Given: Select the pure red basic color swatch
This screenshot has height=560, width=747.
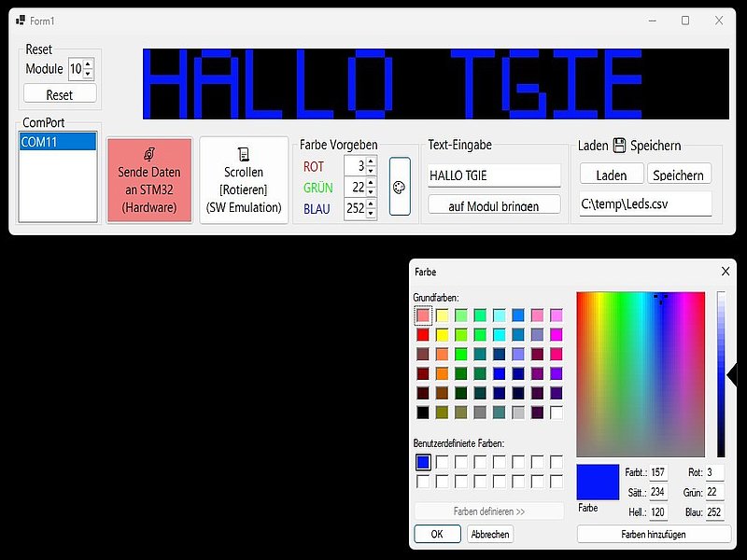Looking at the screenshot, I should pyautogui.click(x=423, y=335).
